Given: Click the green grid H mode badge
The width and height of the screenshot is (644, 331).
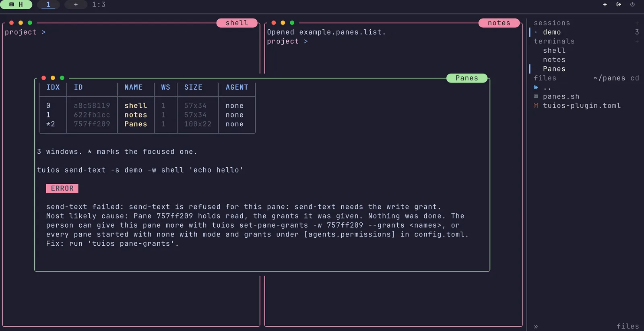Looking at the screenshot, I should (16, 4).
